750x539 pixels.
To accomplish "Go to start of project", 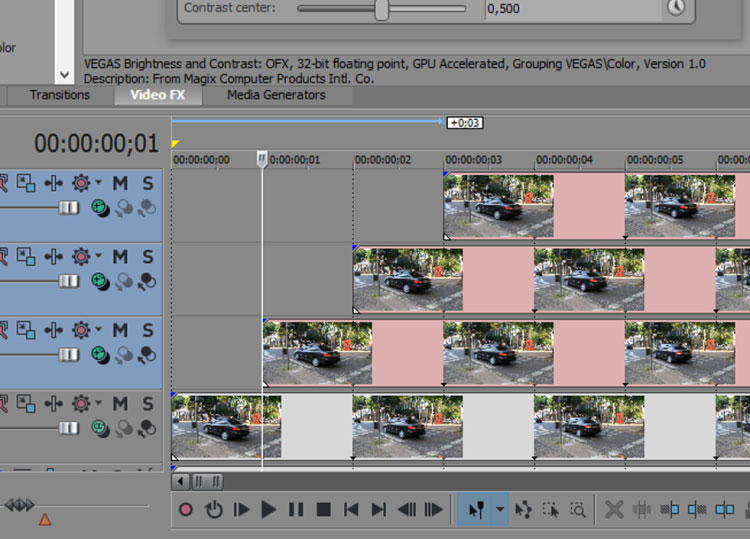I will [x=351, y=510].
